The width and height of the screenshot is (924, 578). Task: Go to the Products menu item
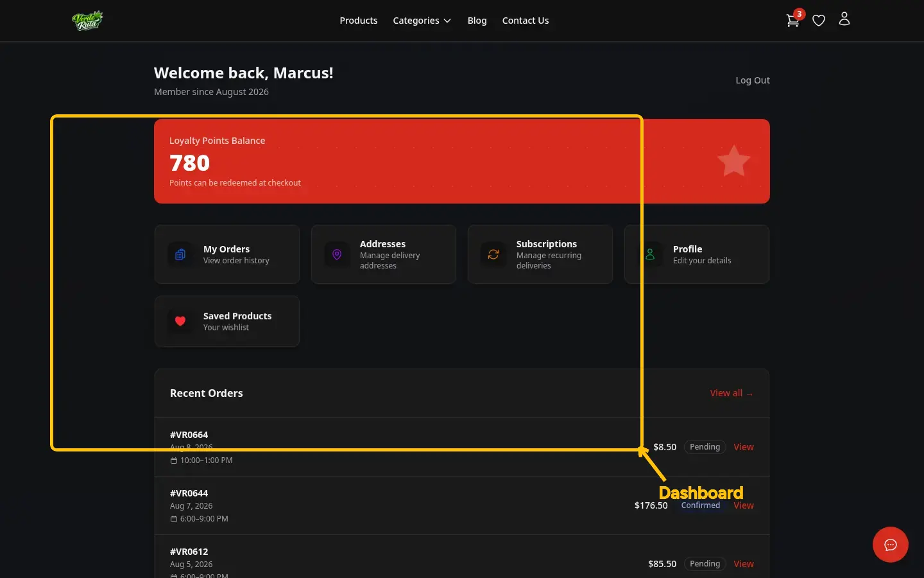point(359,21)
